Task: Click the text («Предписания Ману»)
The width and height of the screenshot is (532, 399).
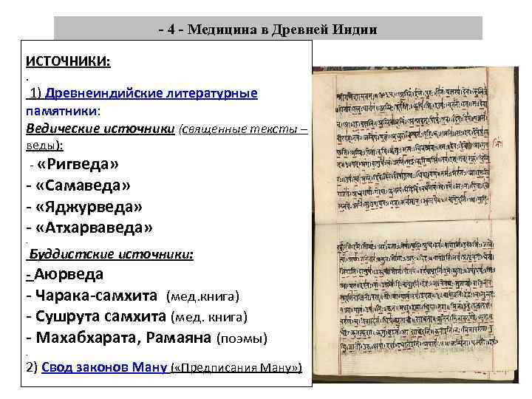Action: pos(236,368)
